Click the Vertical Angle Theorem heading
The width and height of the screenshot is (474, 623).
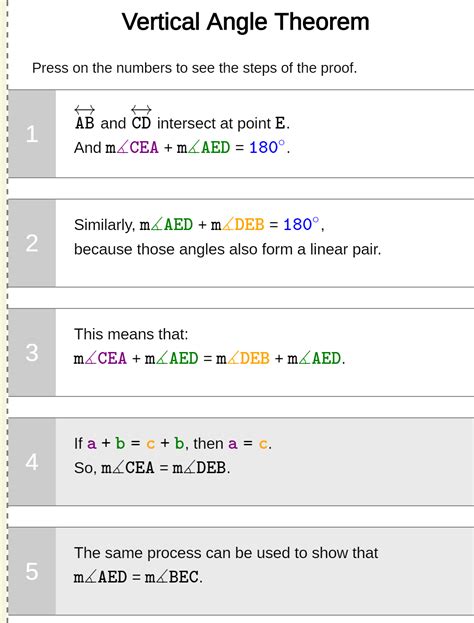[246, 21]
